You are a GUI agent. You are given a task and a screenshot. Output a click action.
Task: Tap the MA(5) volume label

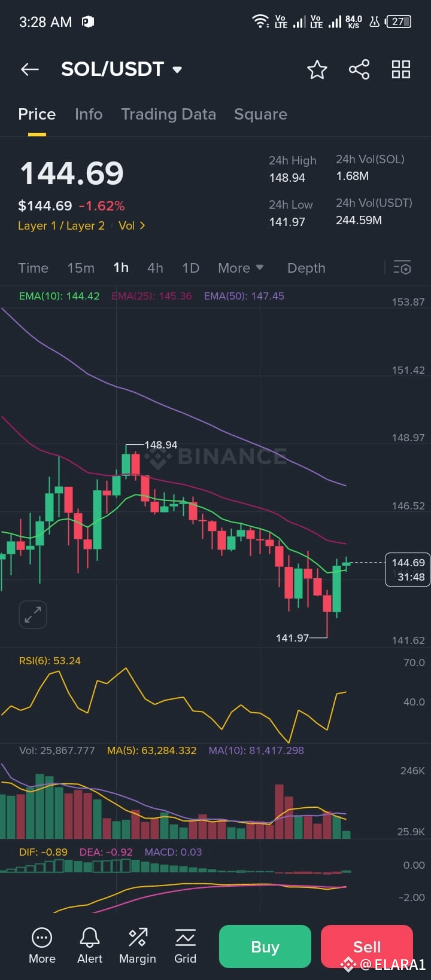pos(151,750)
